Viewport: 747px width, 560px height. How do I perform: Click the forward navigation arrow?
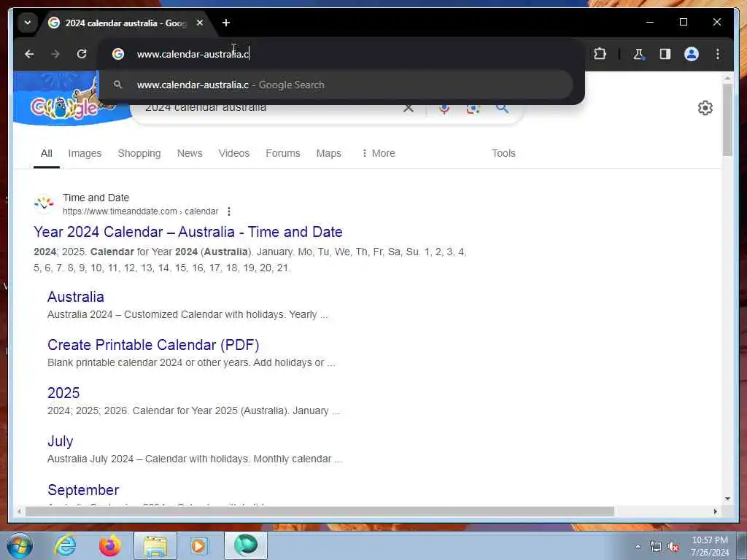(x=55, y=54)
